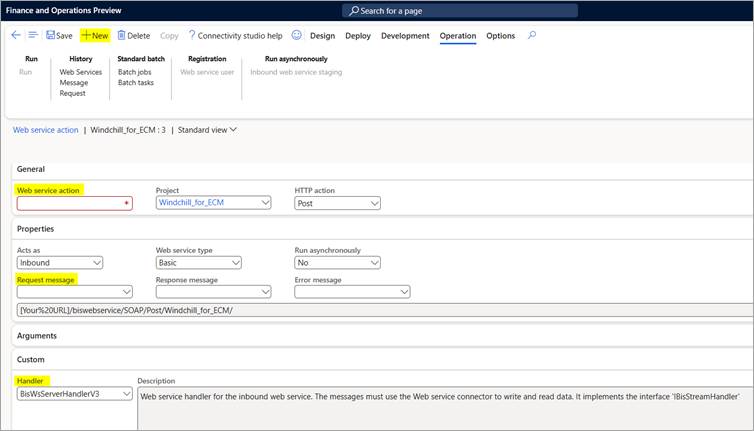Open Connectivity studio help

pyautogui.click(x=235, y=36)
